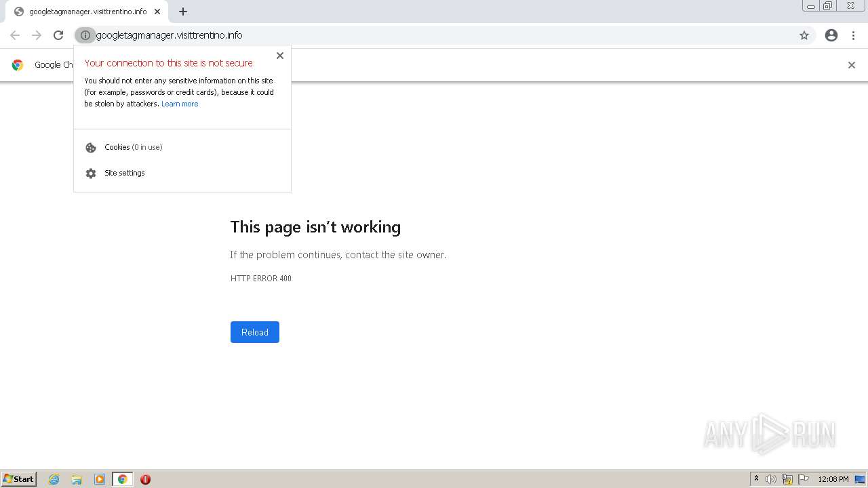Image resolution: width=868 pixels, height=488 pixels.
Task: Select the googletagmanager.visittrentino.info tab
Action: tap(87, 12)
